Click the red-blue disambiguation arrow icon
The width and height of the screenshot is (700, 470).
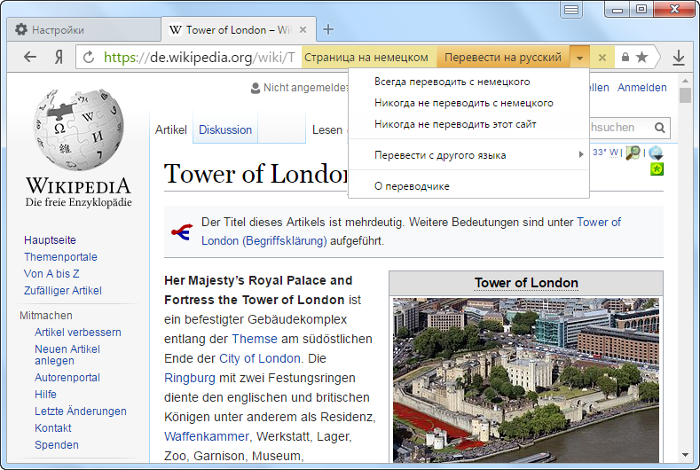click(182, 231)
